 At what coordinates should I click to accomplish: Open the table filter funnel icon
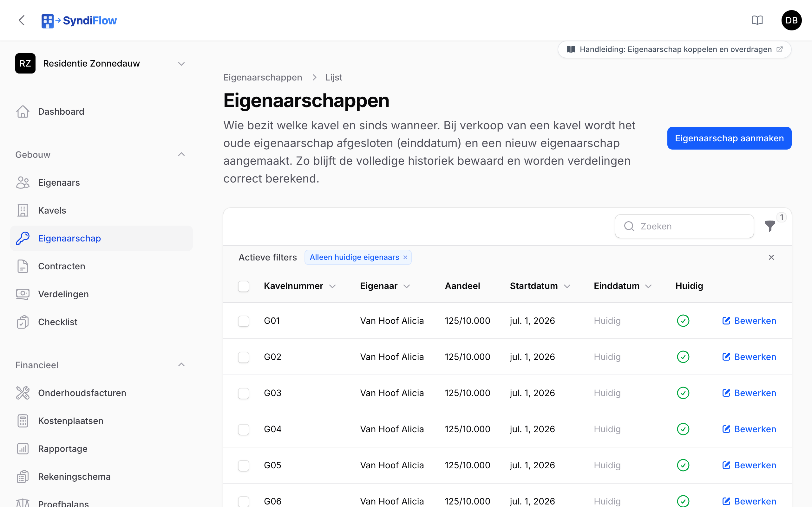point(770,226)
